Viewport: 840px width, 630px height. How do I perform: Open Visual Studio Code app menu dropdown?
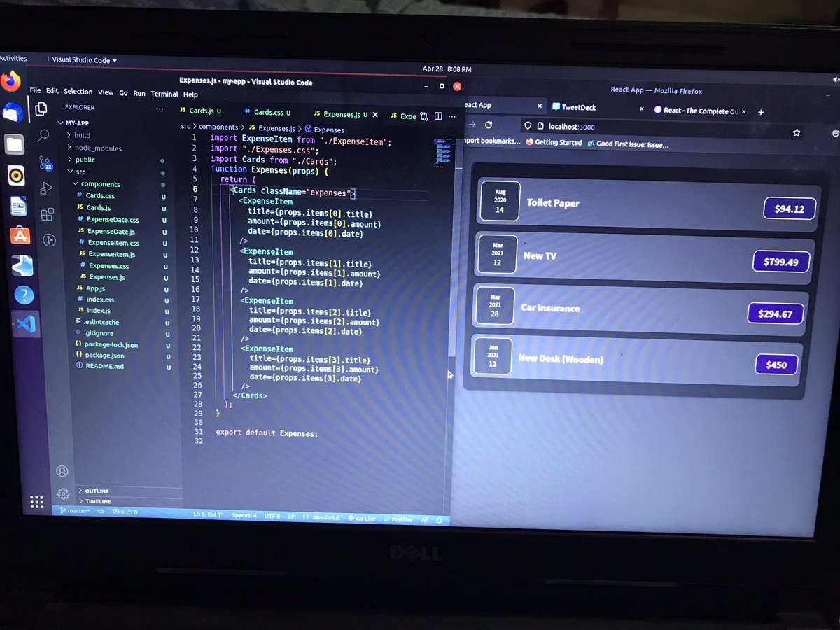tap(84, 60)
